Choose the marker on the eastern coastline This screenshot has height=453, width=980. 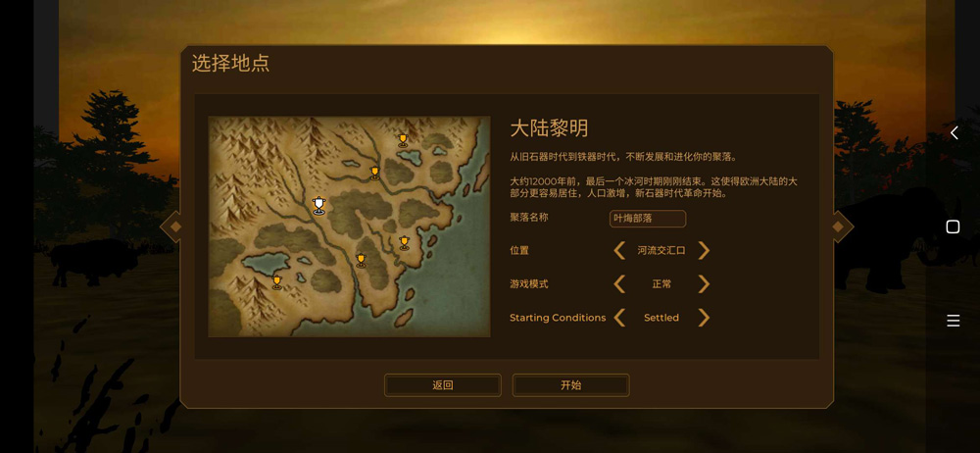(404, 243)
